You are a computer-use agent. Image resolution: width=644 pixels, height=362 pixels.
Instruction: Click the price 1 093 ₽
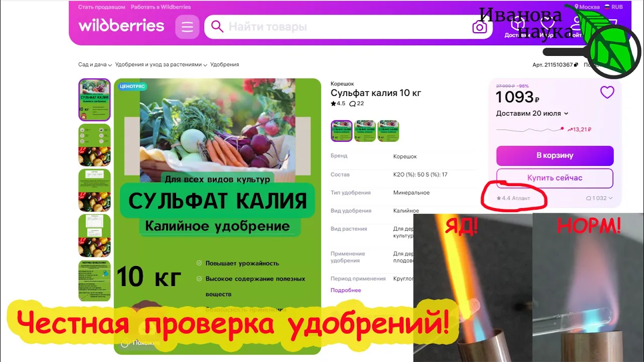click(518, 97)
